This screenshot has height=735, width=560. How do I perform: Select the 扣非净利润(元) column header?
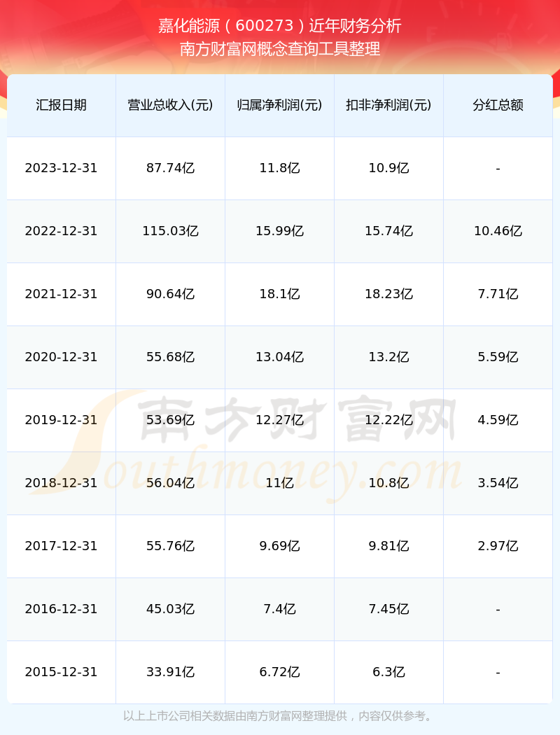click(389, 105)
